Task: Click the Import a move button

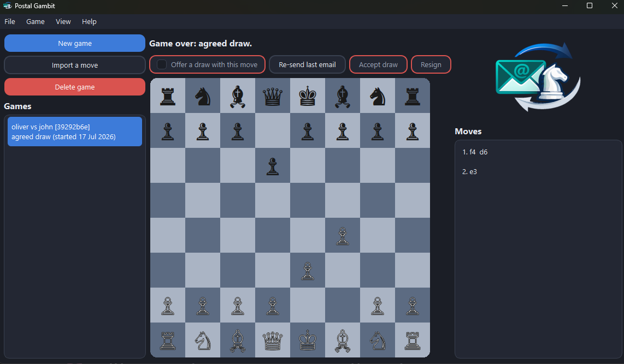Action: [x=75, y=65]
